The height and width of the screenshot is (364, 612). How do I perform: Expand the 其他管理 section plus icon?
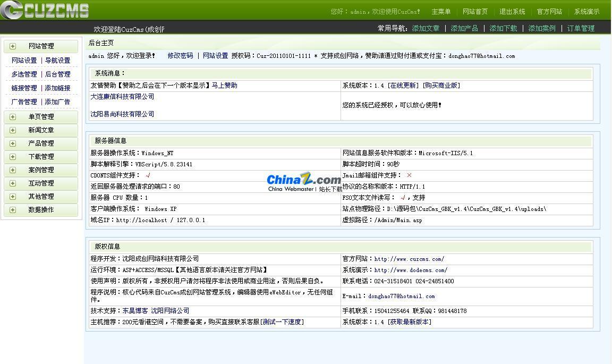click(12, 196)
